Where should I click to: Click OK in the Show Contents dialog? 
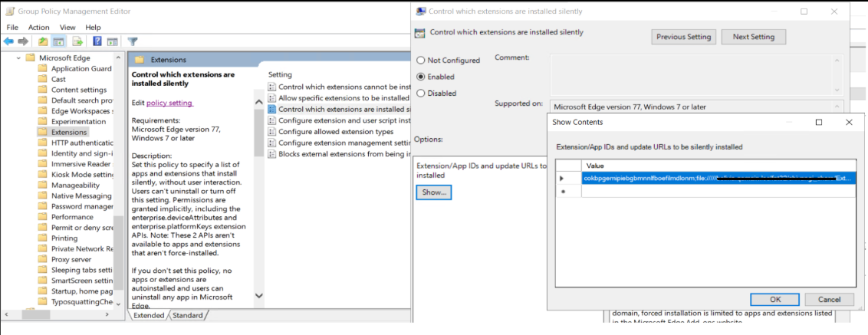[x=775, y=299]
